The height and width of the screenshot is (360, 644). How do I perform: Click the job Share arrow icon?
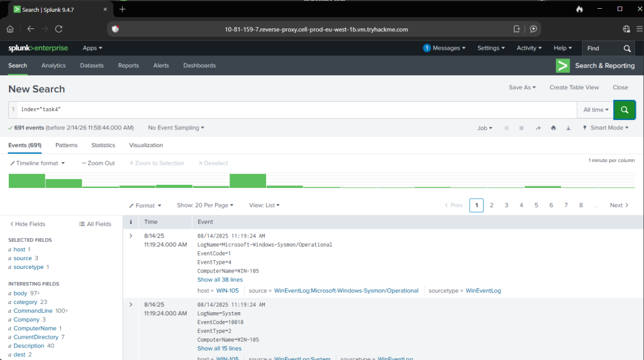(x=538, y=128)
